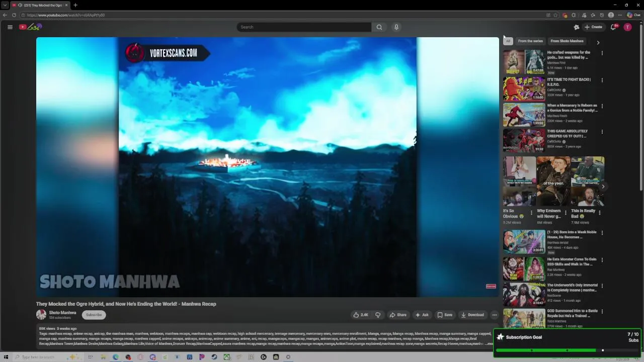Start voice search with microphone icon
The height and width of the screenshot is (362, 644).
[396, 27]
